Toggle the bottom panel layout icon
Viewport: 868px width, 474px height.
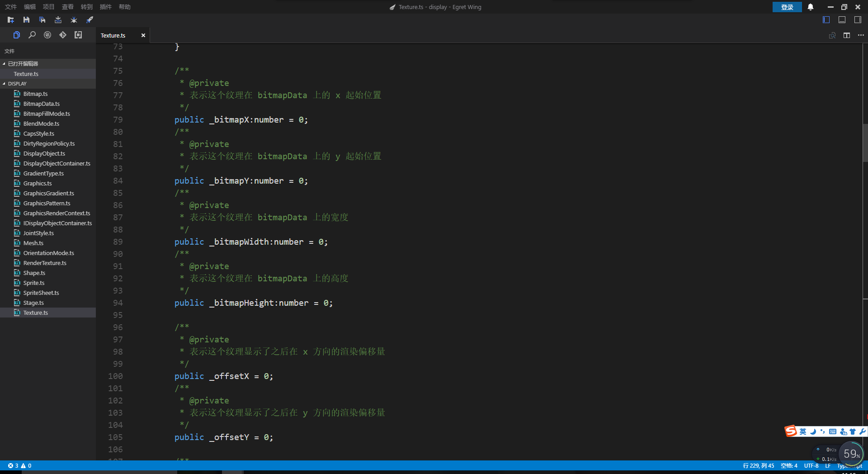pyautogui.click(x=842, y=20)
